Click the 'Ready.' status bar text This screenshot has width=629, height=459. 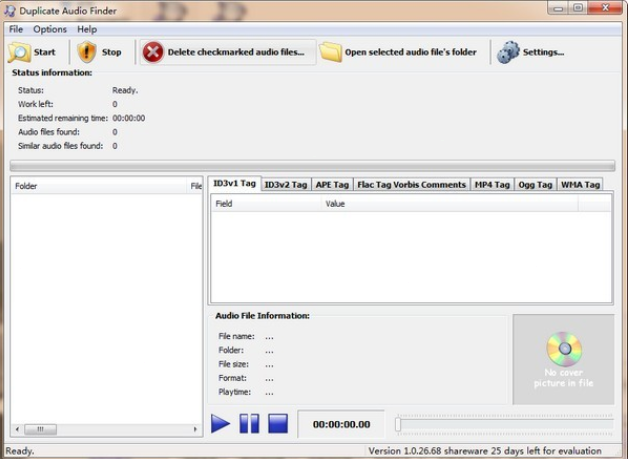click(20, 451)
